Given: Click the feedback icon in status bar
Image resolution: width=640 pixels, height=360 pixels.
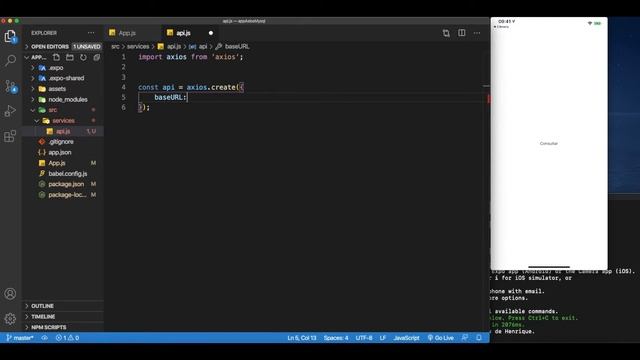Looking at the screenshot, I should coord(465,338).
